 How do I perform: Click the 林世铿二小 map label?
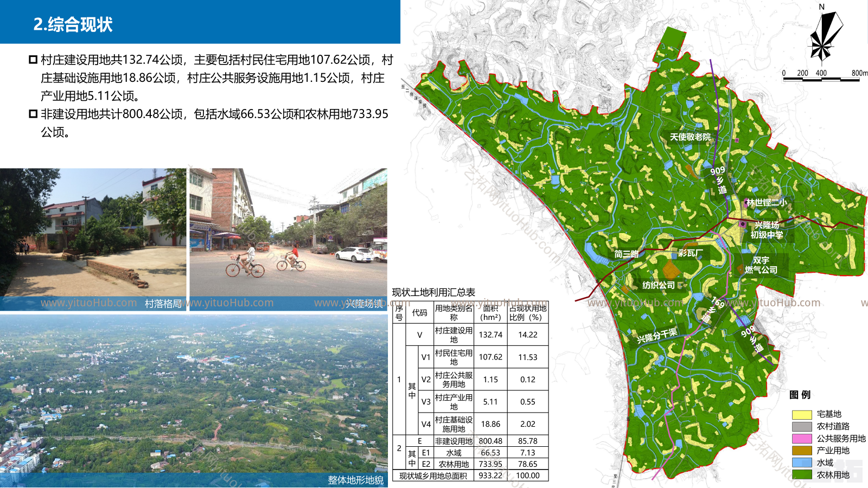(x=766, y=202)
